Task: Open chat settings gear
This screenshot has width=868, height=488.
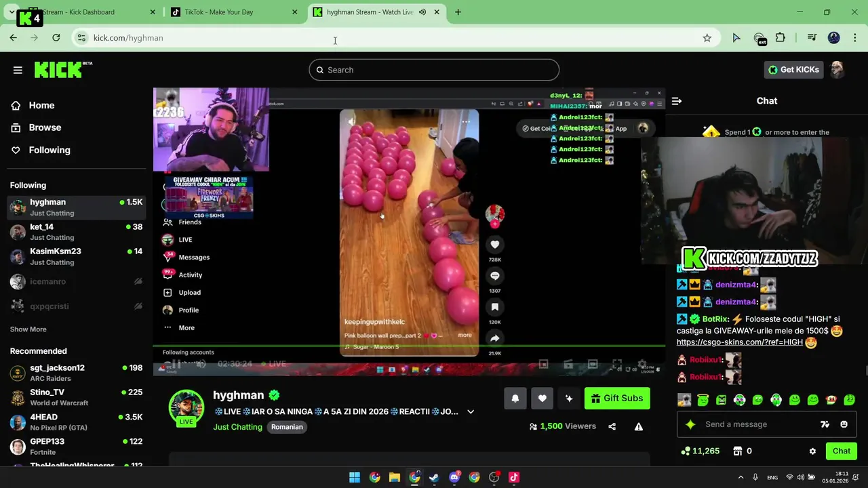Action: [812, 451]
